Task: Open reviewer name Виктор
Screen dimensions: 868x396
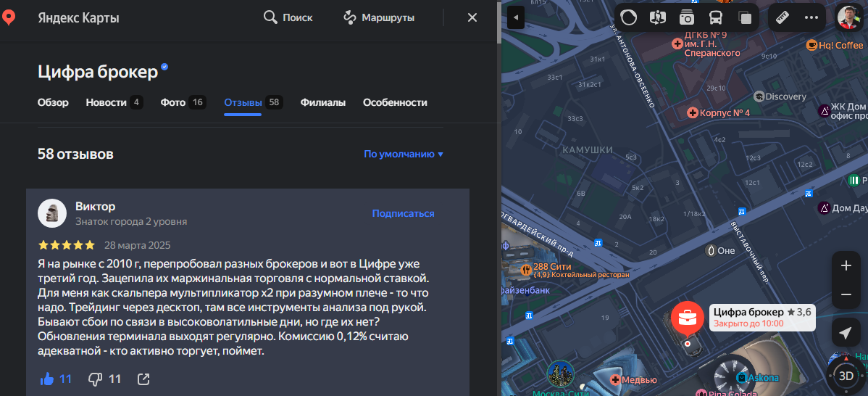Action: coord(95,207)
